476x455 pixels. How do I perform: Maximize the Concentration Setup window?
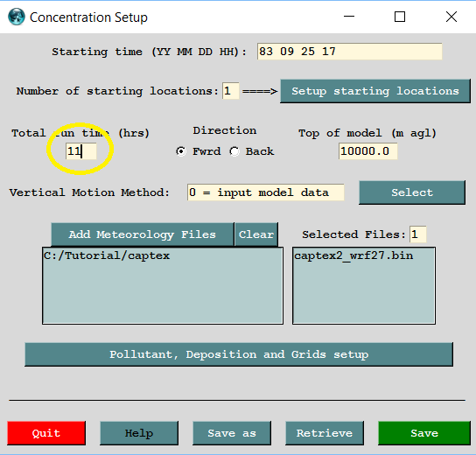click(x=400, y=17)
